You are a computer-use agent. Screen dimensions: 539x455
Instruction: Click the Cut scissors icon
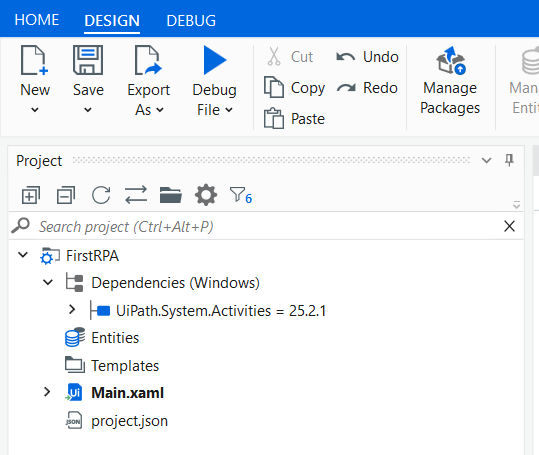pyautogui.click(x=274, y=56)
